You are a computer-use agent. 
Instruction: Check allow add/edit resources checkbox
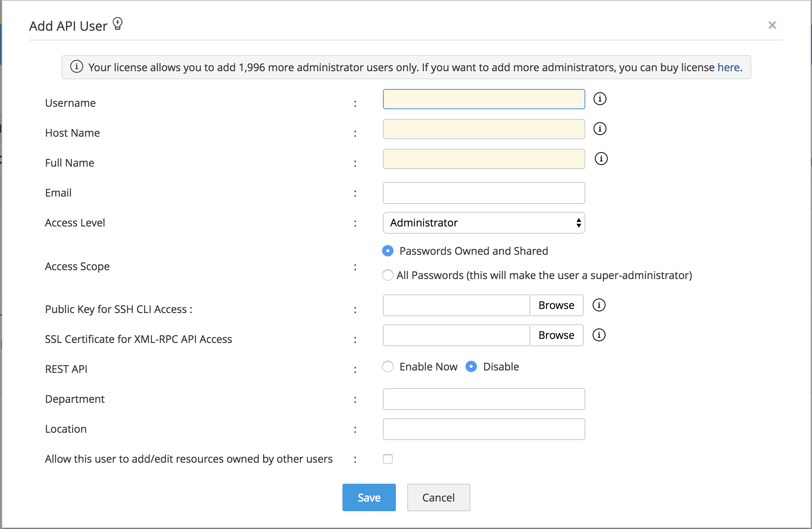pyautogui.click(x=388, y=459)
